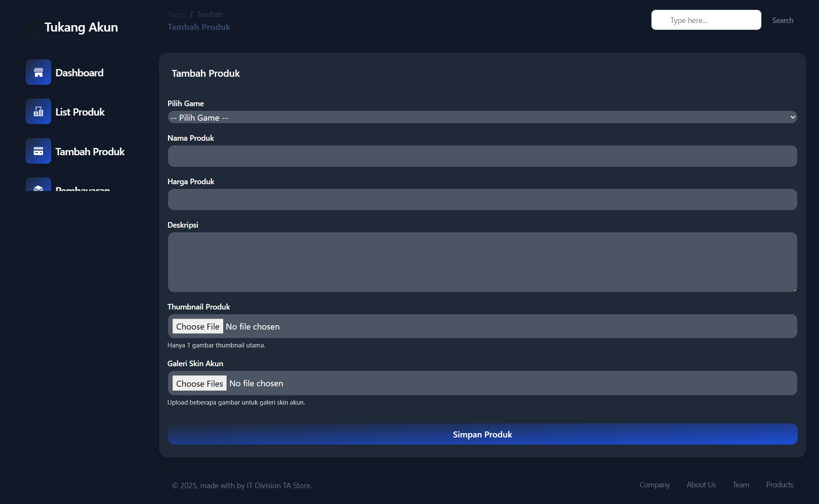Click inside the Deskripsi text area
The image size is (819, 504).
[482, 262]
